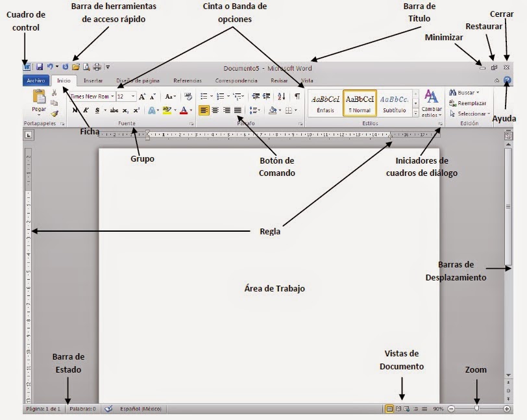Apply underline to text
The height and width of the screenshot is (420, 527).
pos(96,110)
